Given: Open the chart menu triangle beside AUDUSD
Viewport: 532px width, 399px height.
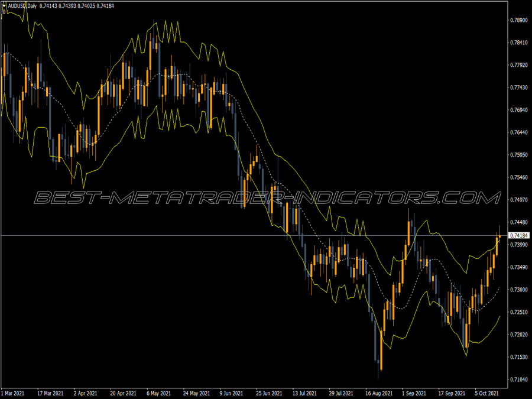Looking at the screenshot, I should point(4,6).
